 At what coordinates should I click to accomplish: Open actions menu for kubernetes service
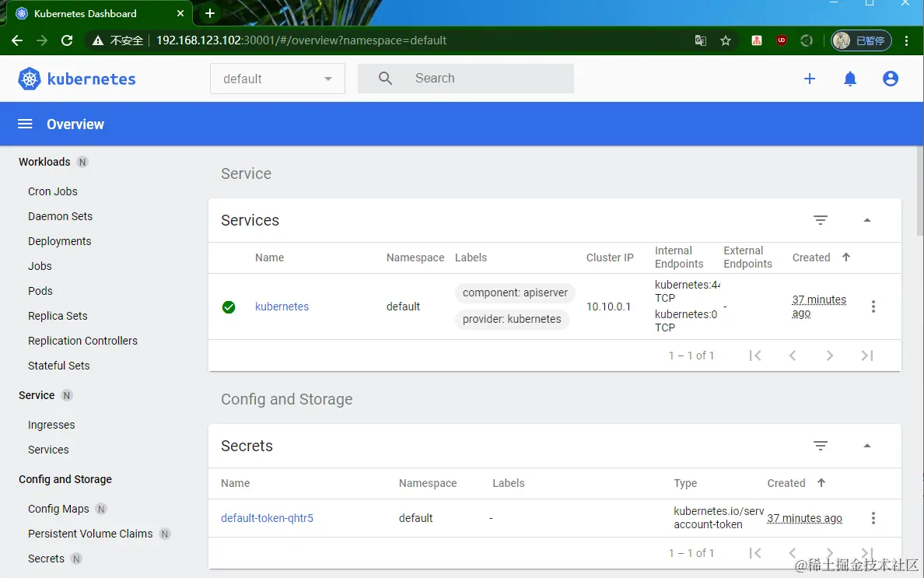coord(873,307)
